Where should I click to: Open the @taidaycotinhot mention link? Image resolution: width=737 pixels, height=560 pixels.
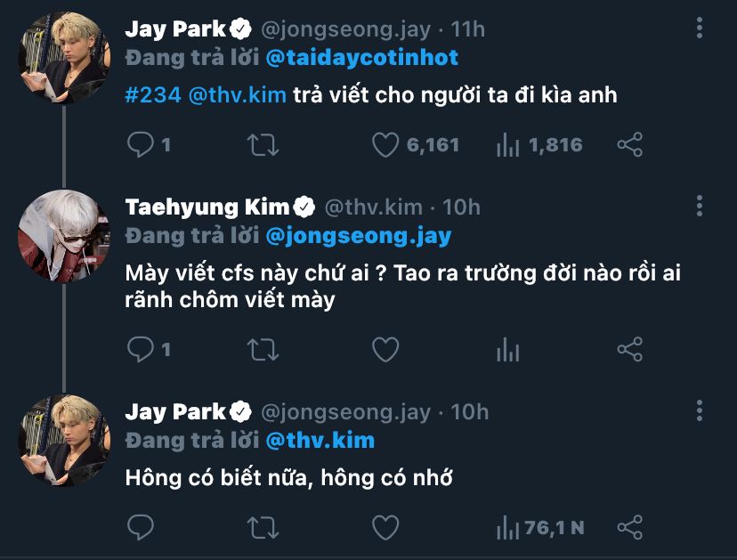pos(362,59)
